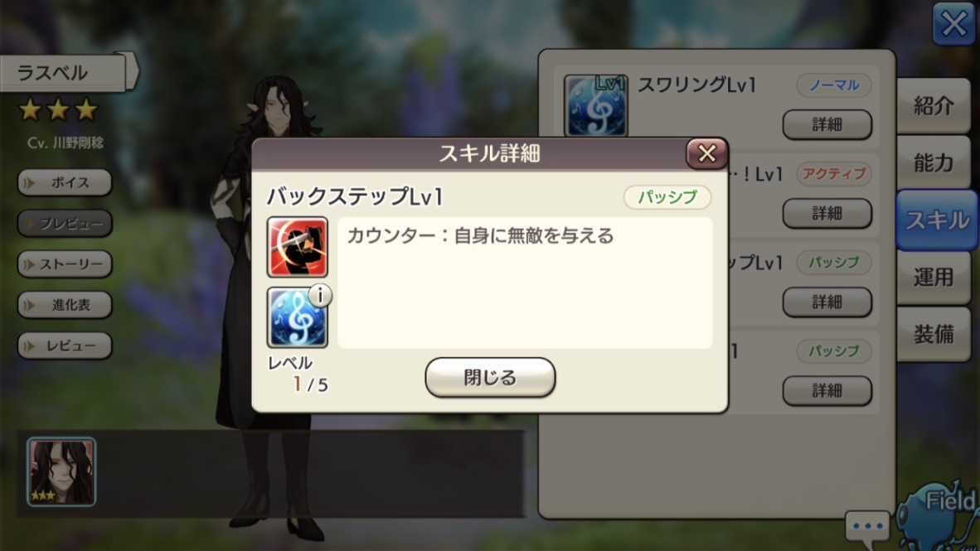Close the スキル詳細 dialog with X

[x=707, y=153]
